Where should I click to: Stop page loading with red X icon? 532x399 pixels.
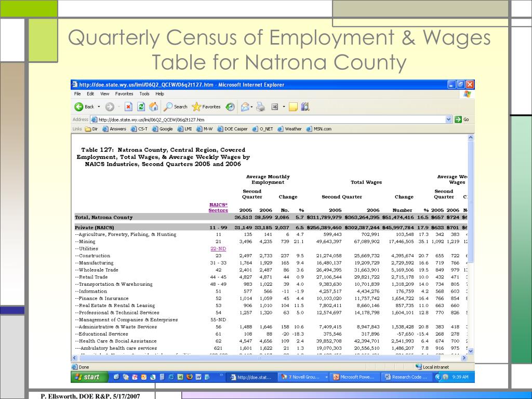(x=128, y=107)
